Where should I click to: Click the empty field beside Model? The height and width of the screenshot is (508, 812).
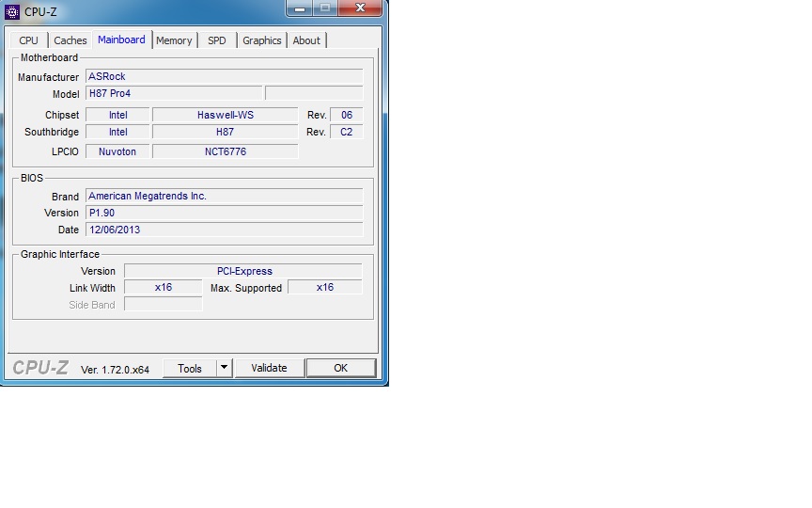coord(314,94)
